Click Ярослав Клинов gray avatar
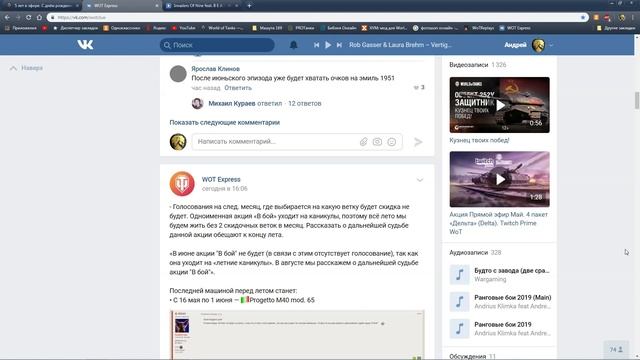This screenshot has height=360, width=640. (178, 74)
